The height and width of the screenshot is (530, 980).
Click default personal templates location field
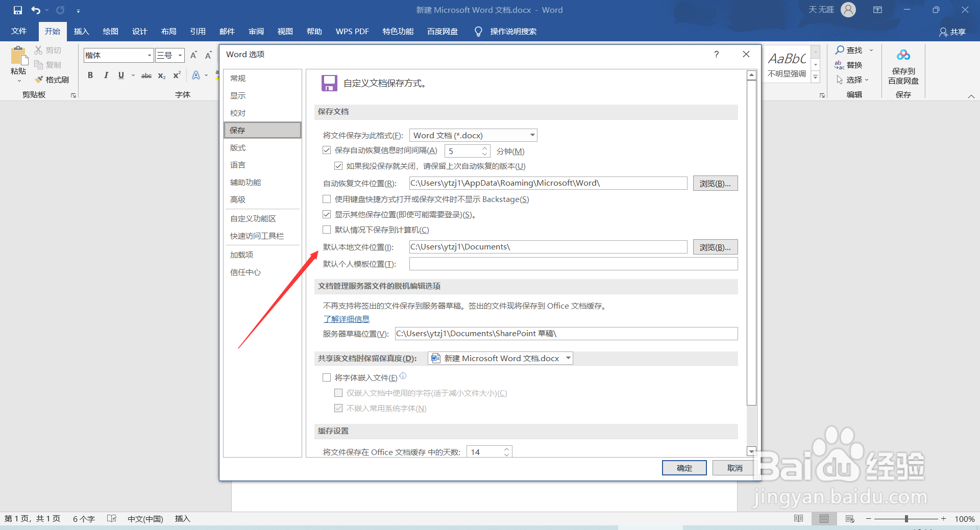point(573,264)
